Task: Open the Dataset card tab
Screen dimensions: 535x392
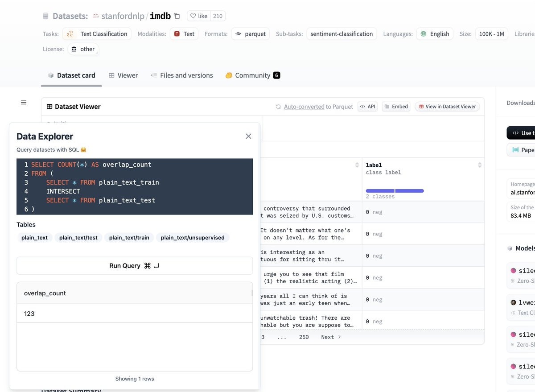Action: pos(71,75)
